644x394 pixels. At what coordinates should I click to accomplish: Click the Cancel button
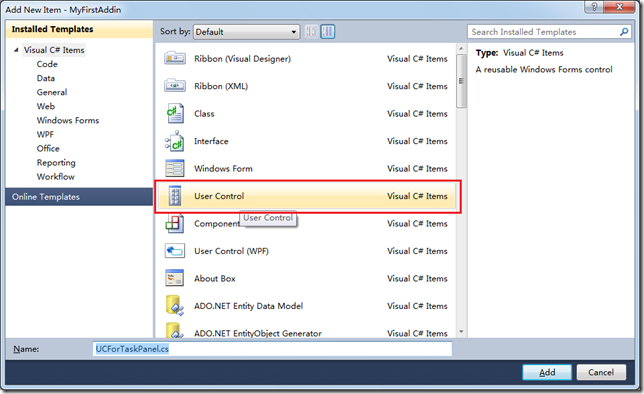click(x=601, y=372)
